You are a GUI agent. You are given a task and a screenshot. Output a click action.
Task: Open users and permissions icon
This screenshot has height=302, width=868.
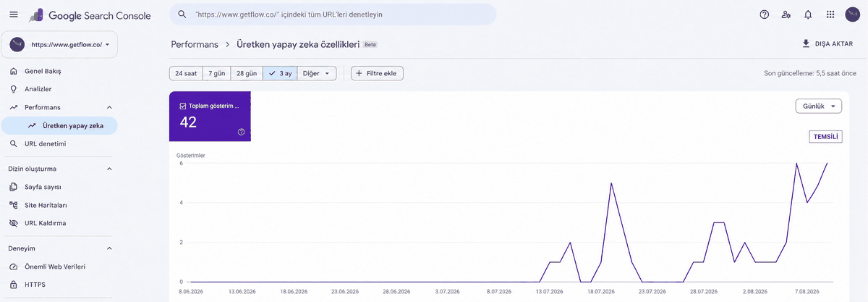click(x=786, y=14)
